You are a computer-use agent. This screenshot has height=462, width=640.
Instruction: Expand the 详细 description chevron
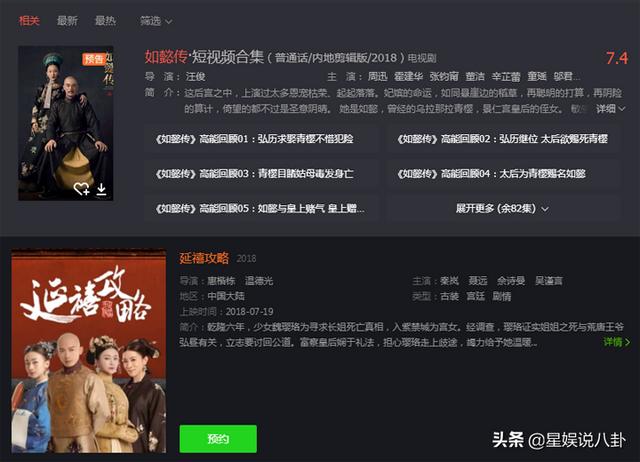(x=611, y=109)
